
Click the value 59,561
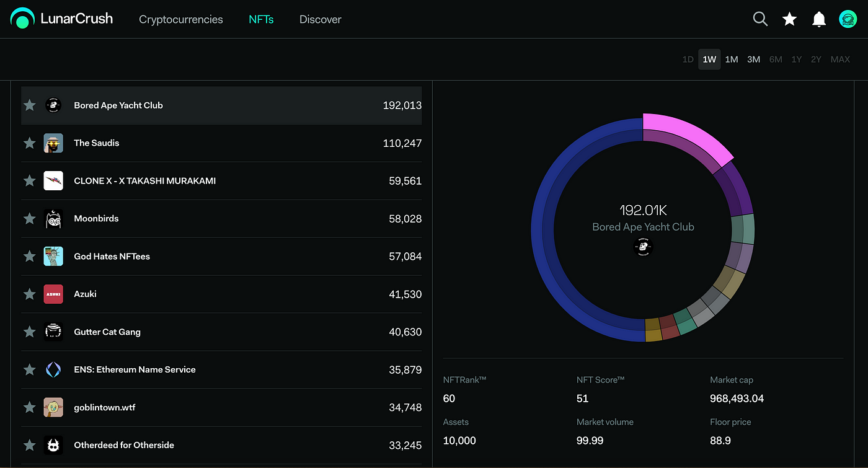pyautogui.click(x=405, y=181)
